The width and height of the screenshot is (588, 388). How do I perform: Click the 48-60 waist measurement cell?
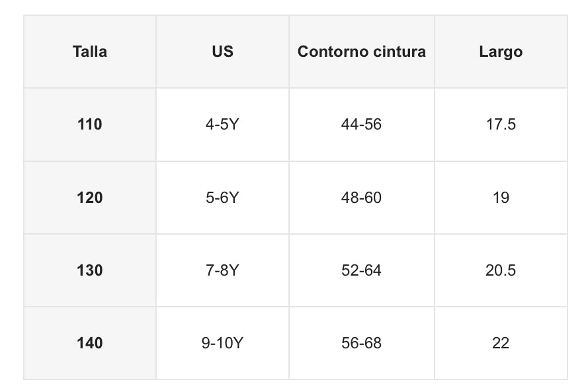click(x=361, y=198)
